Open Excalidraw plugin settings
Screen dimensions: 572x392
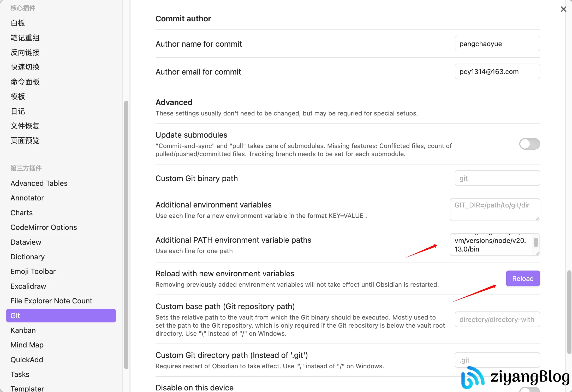[28, 286]
